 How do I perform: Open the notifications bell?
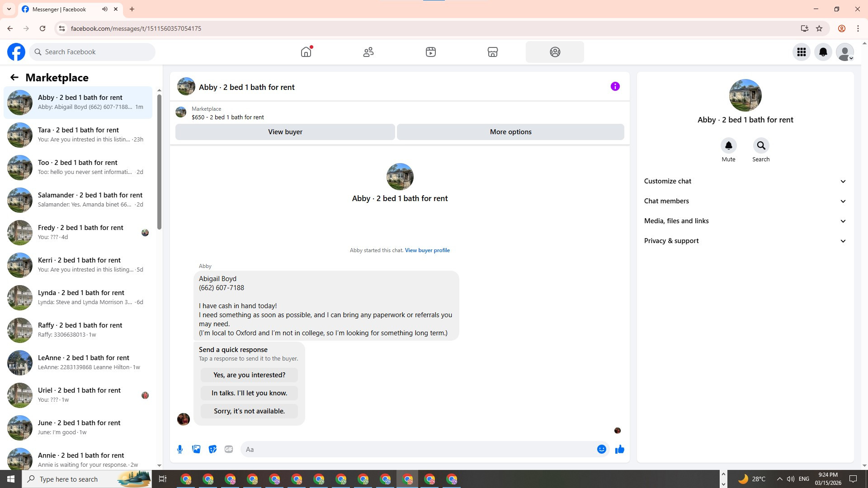point(823,52)
